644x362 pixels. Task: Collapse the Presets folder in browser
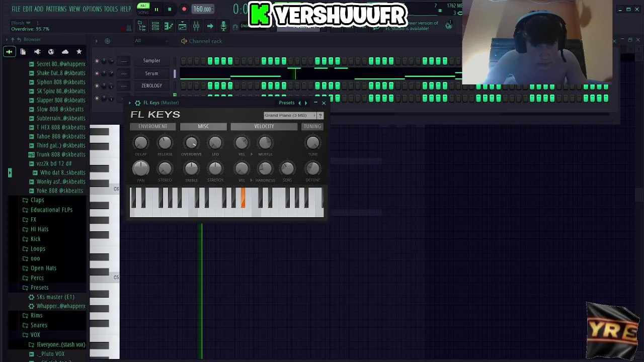pos(25,288)
